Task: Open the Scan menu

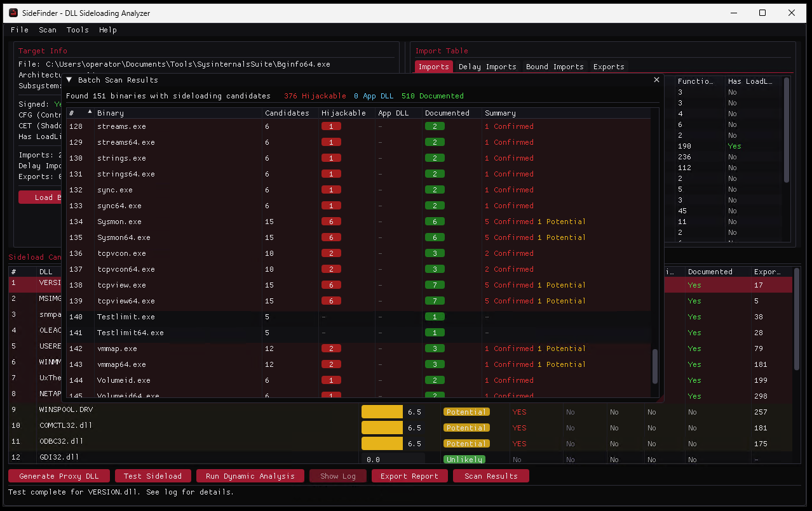Action: pos(48,30)
